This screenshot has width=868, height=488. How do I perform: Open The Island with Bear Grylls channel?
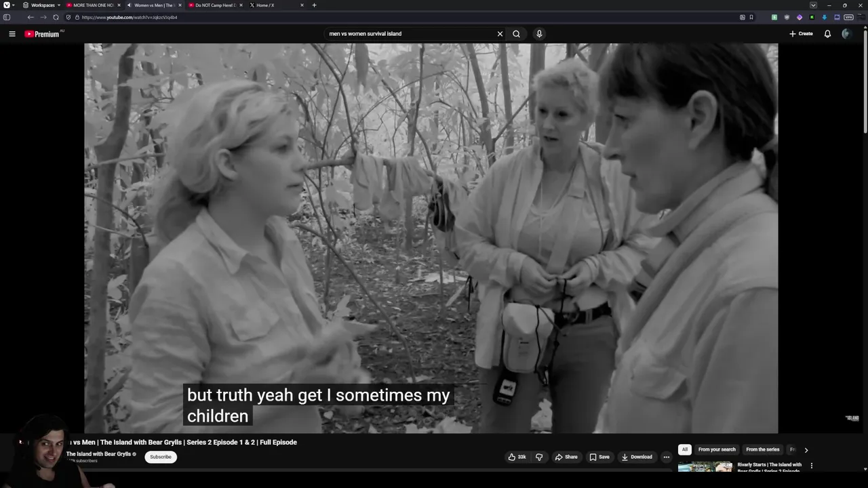98,454
